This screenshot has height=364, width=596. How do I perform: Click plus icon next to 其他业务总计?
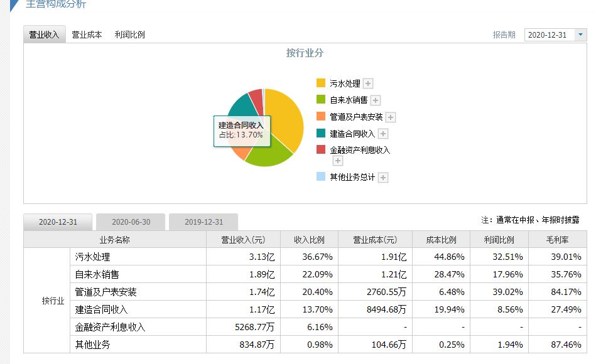(x=383, y=178)
